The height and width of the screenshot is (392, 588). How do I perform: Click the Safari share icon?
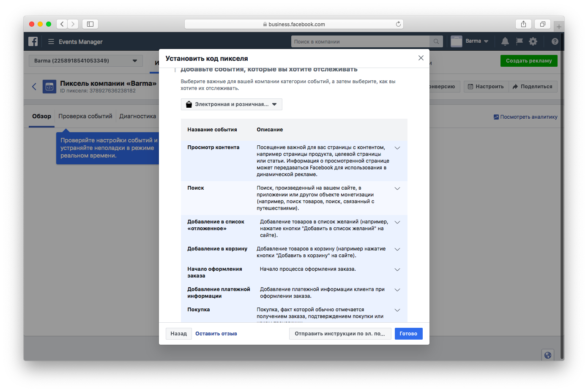523,24
